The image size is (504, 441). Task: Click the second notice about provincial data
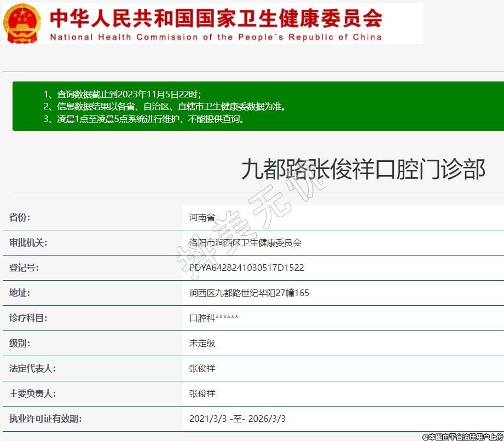pos(165,107)
